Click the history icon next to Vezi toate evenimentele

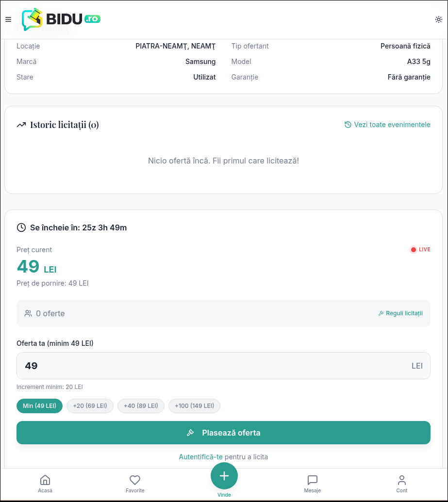pyautogui.click(x=348, y=125)
